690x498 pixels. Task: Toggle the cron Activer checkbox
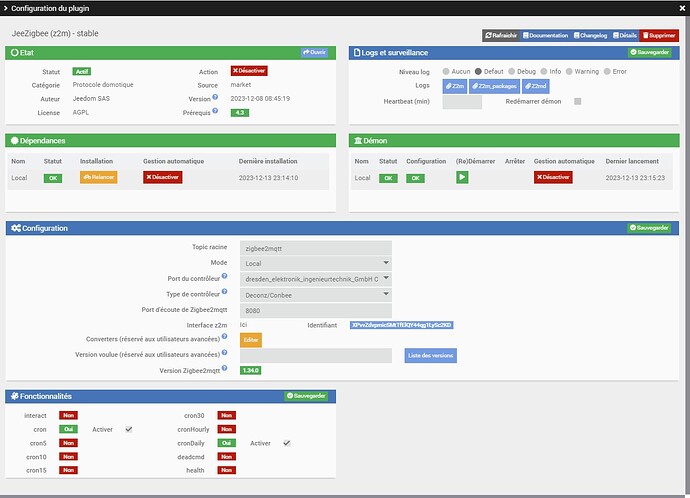click(128, 429)
